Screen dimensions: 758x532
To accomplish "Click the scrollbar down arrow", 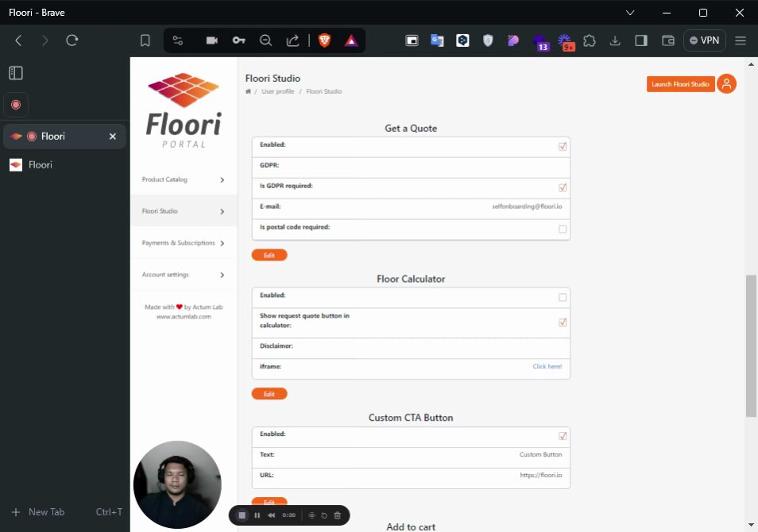I will point(751,525).
